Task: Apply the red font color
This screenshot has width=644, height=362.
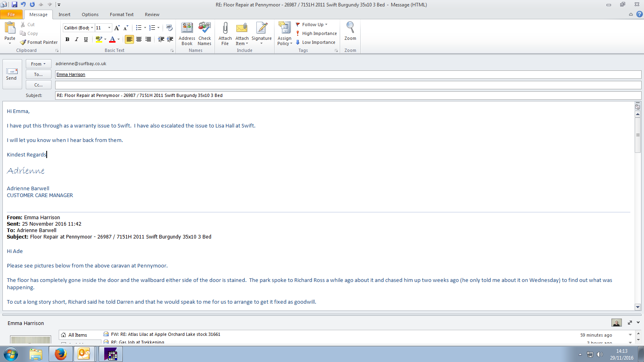Action: tap(112, 39)
